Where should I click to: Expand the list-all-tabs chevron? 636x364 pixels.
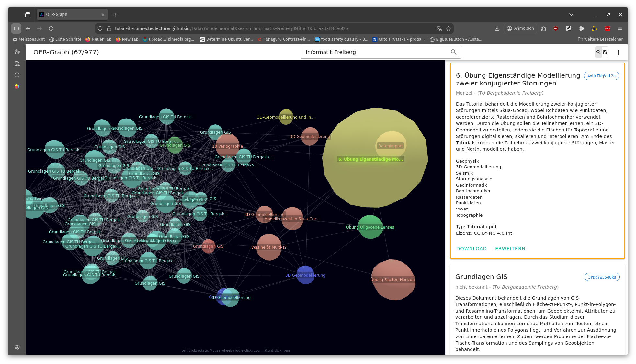tap(571, 15)
